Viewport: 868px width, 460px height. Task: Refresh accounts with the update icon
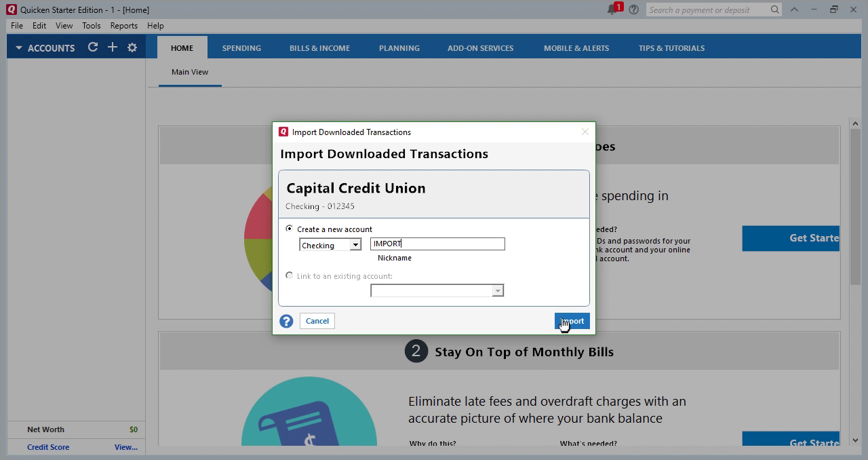pos(93,47)
